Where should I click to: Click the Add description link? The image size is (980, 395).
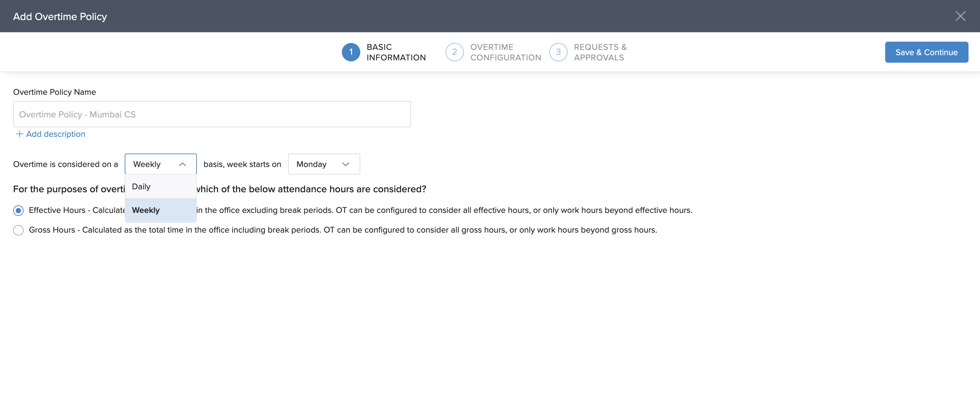coord(55,134)
